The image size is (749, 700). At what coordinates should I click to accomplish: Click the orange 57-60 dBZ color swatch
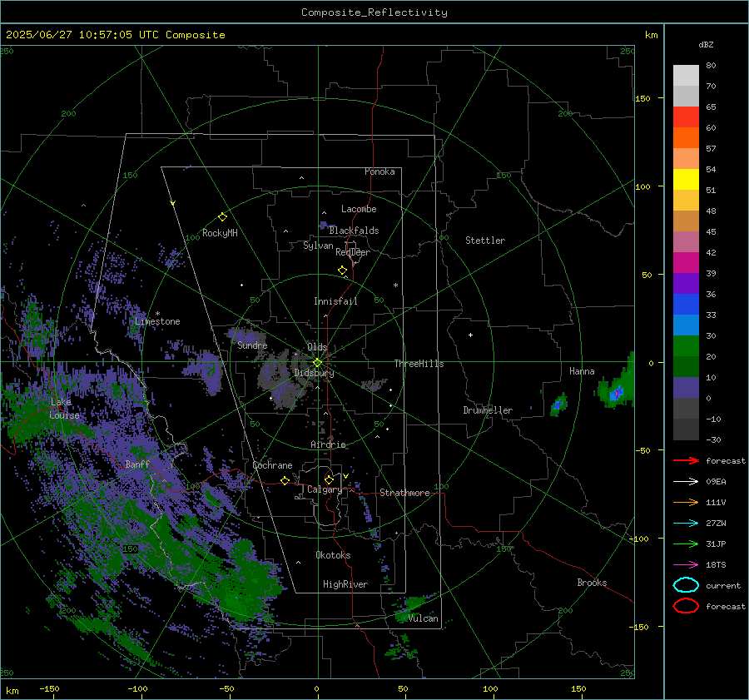[x=686, y=137]
